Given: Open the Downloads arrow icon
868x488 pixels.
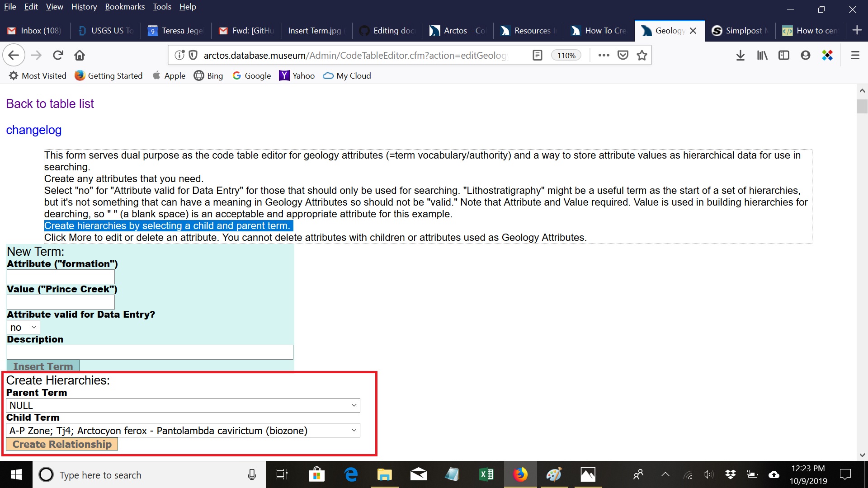Looking at the screenshot, I should [740, 55].
